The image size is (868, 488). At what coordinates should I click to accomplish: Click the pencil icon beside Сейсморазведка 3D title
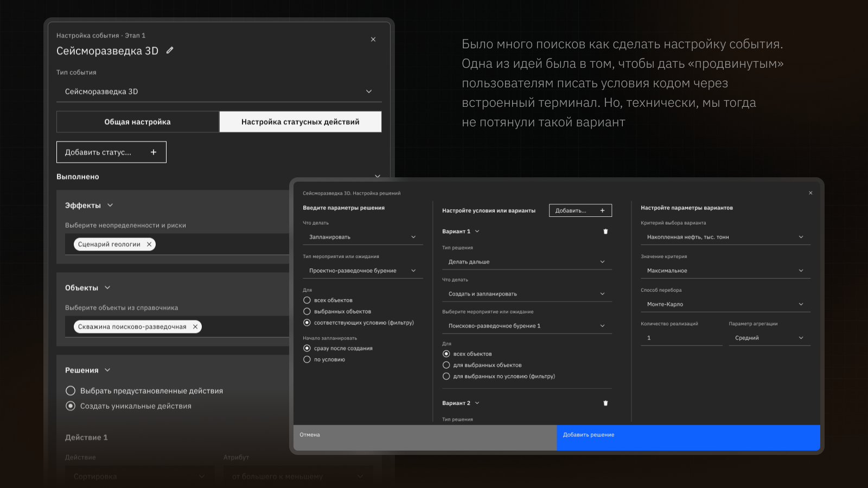tap(170, 50)
